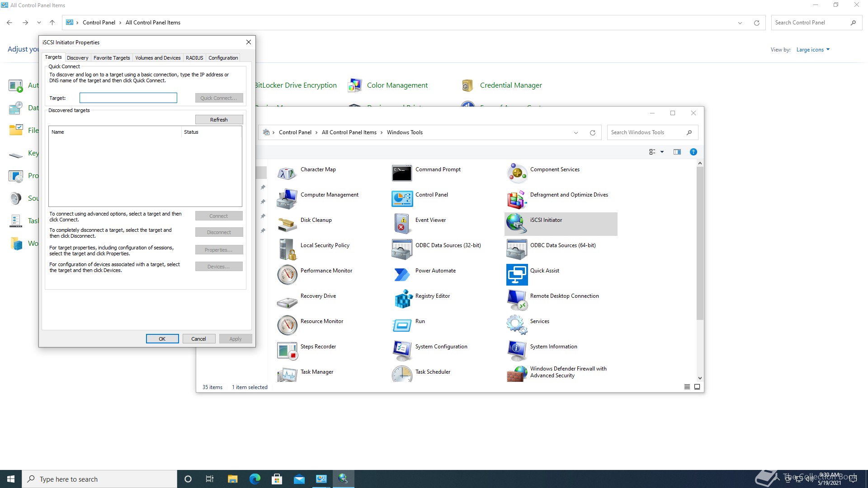
Task: Expand recent locations arrow in Control Panel
Action: pyautogui.click(x=39, y=23)
